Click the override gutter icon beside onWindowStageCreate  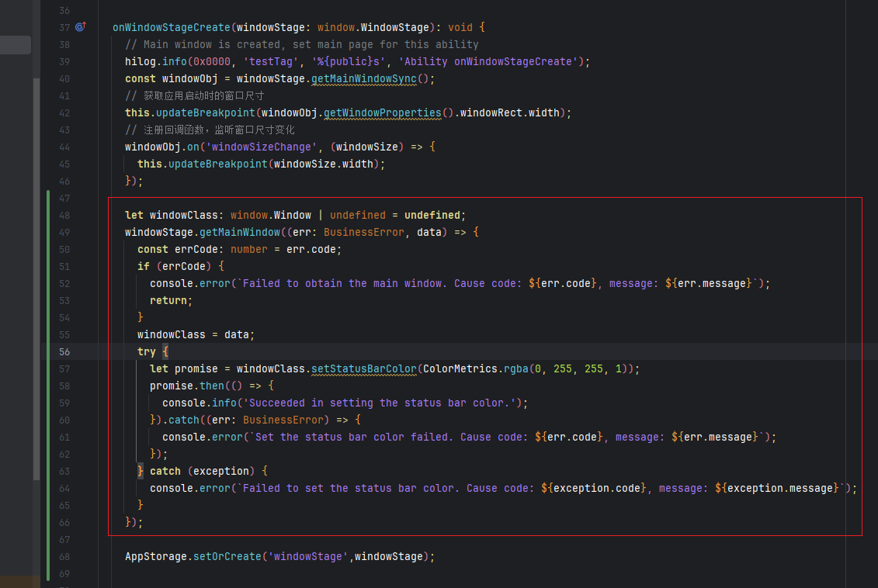coord(81,27)
